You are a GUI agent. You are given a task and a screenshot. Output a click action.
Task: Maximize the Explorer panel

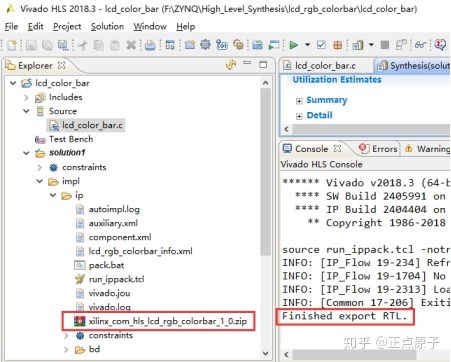tap(263, 64)
